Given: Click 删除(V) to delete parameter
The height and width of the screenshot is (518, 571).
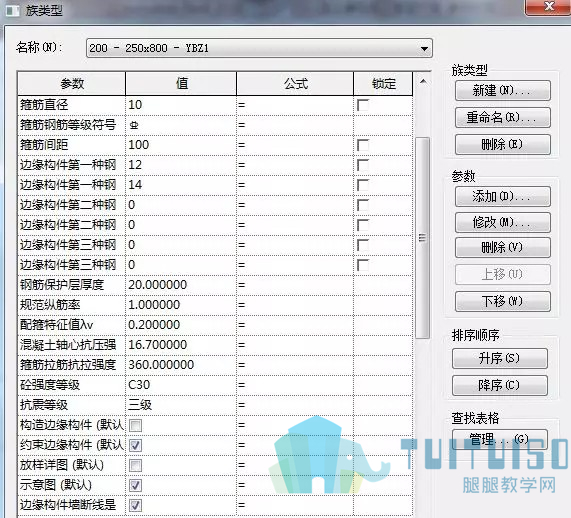Looking at the screenshot, I should click(503, 248).
